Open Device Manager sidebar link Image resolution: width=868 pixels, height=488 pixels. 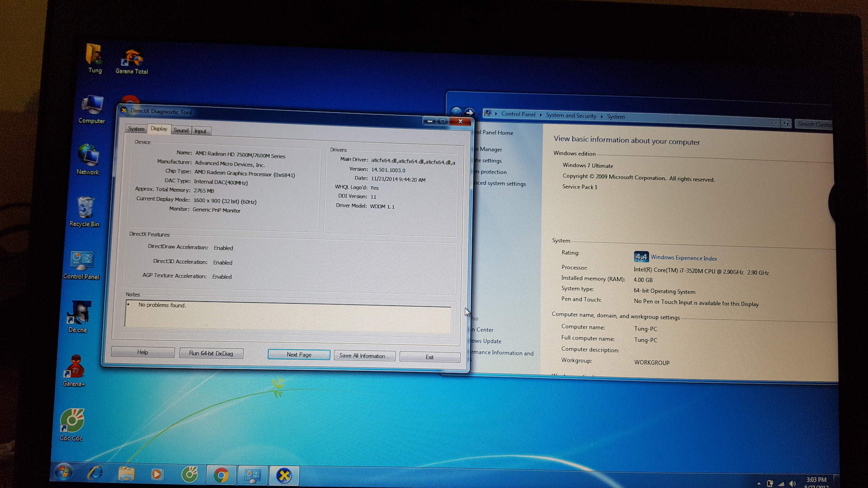click(488, 149)
